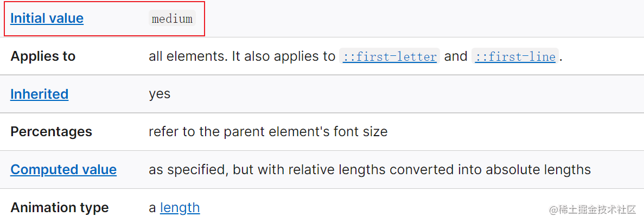Open the Computed value link
This screenshot has height=223, width=644.
pyautogui.click(x=63, y=169)
